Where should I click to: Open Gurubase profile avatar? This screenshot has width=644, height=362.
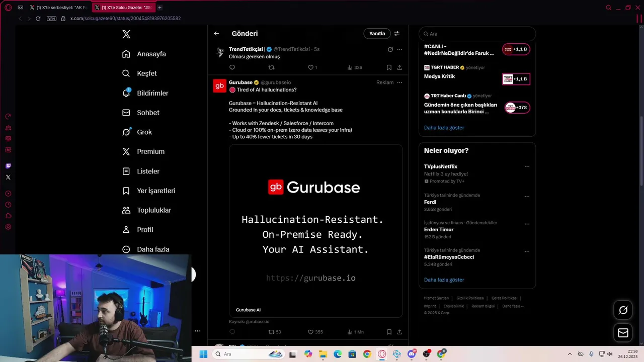click(219, 86)
